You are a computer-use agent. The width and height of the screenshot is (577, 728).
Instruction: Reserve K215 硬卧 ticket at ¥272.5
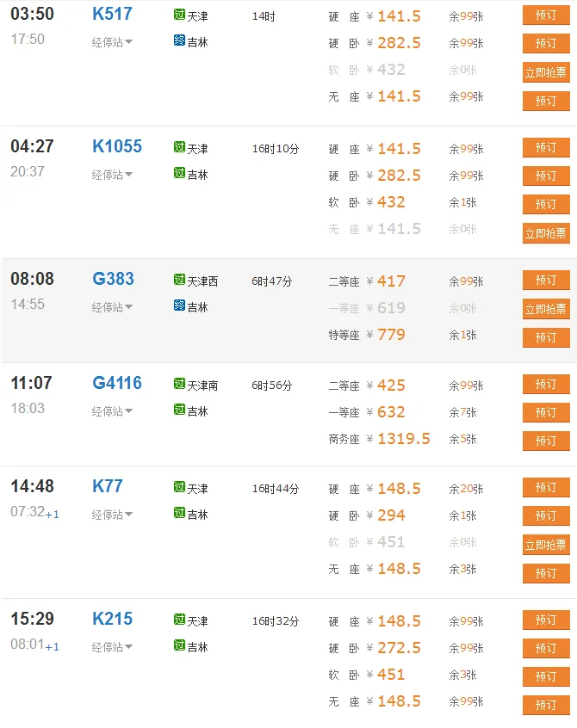click(546, 648)
